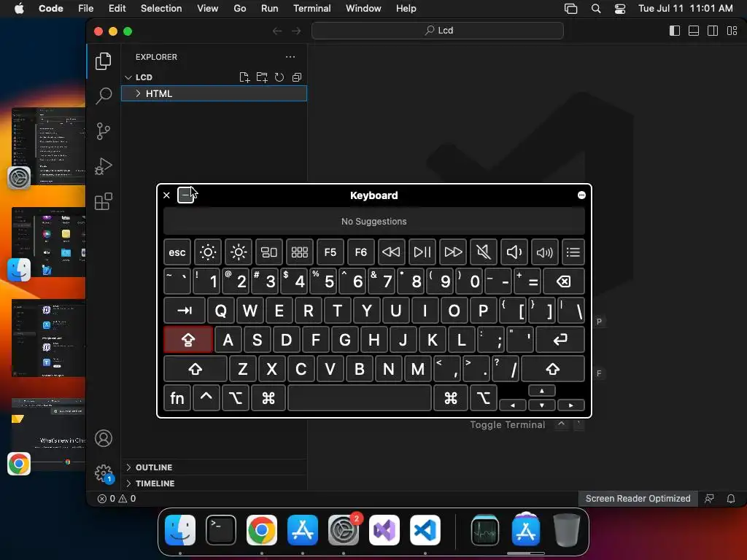747x560 pixels.
Task: Tap the volume up key
Action: (x=544, y=252)
